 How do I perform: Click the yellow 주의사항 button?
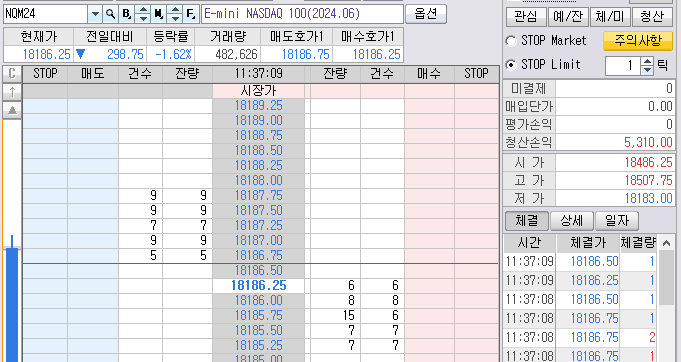[x=638, y=41]
